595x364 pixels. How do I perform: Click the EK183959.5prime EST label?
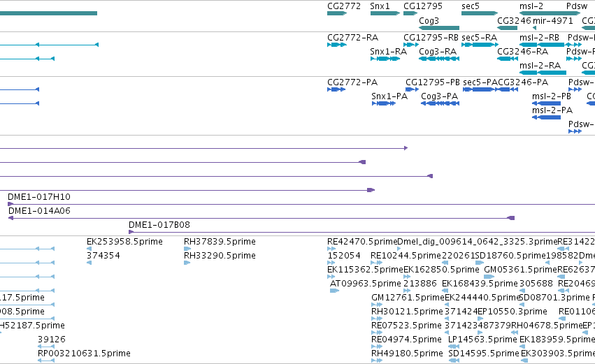[x=557, y=340]
